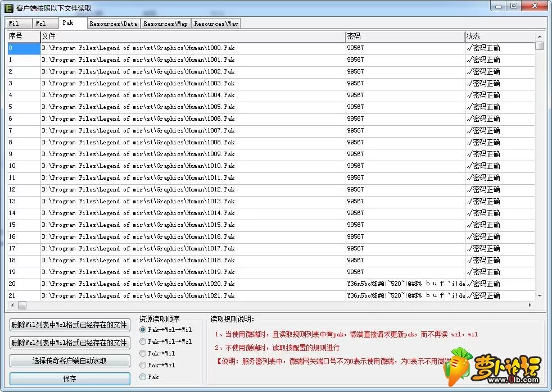Click the 状态 column header
This screenshot has width=552, height=392.
tap(500, 36)
